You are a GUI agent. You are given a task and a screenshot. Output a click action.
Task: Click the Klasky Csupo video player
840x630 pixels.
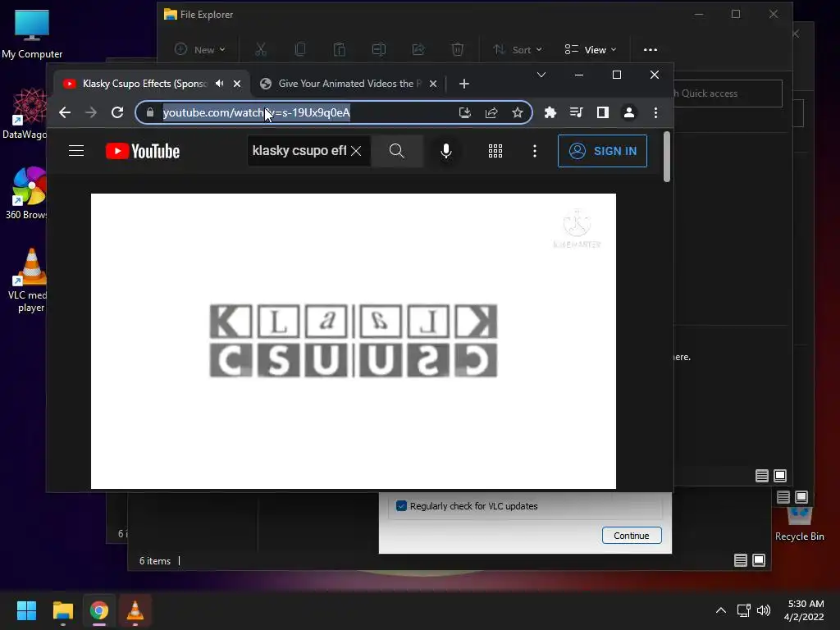click(x=354, y=341)
